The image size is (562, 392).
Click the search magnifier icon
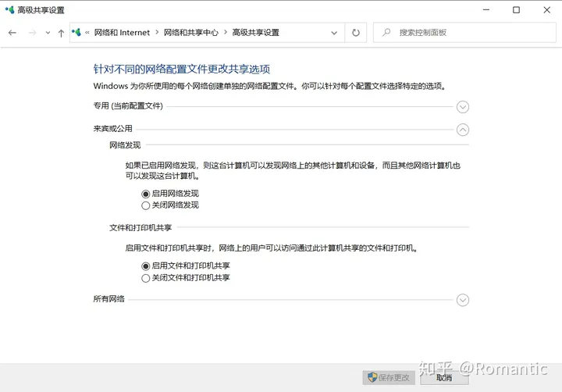[x=386, y=32]
